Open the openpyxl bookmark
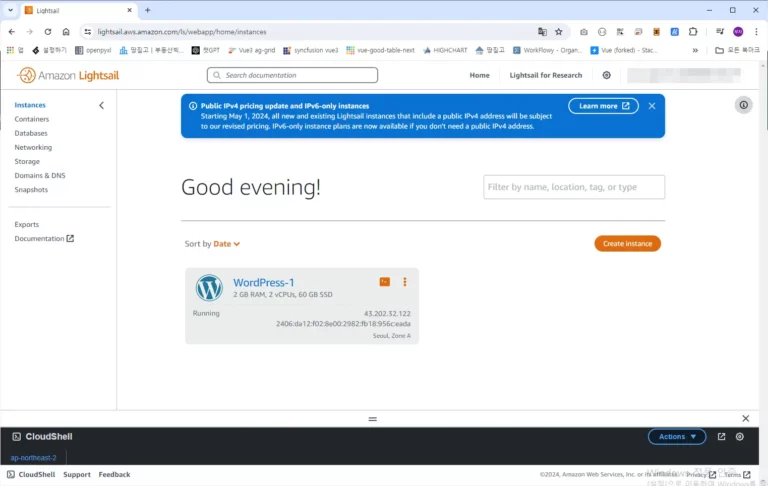 [x=93, y=50]
